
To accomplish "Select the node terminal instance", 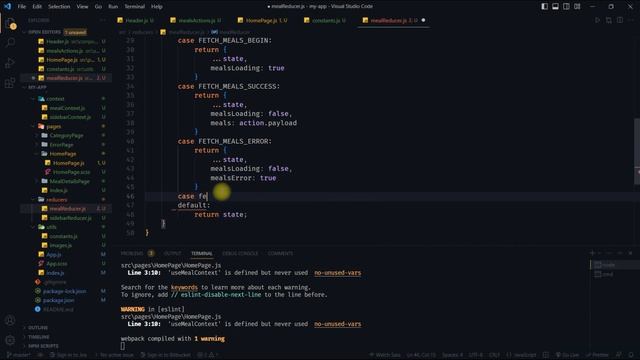I will 614,265.
